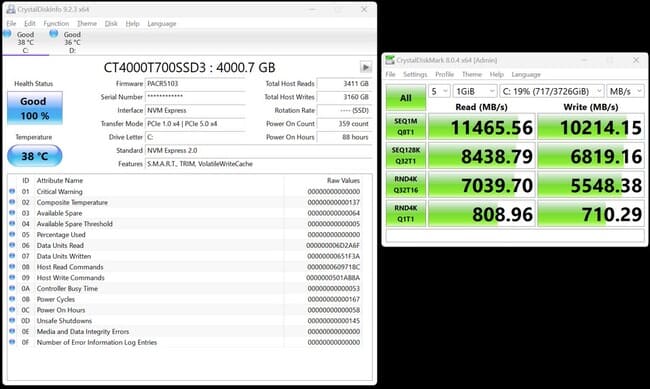
Task: Click the status dot for Host Read Commands
Action: pyautogui.click(x=12, y=267)
